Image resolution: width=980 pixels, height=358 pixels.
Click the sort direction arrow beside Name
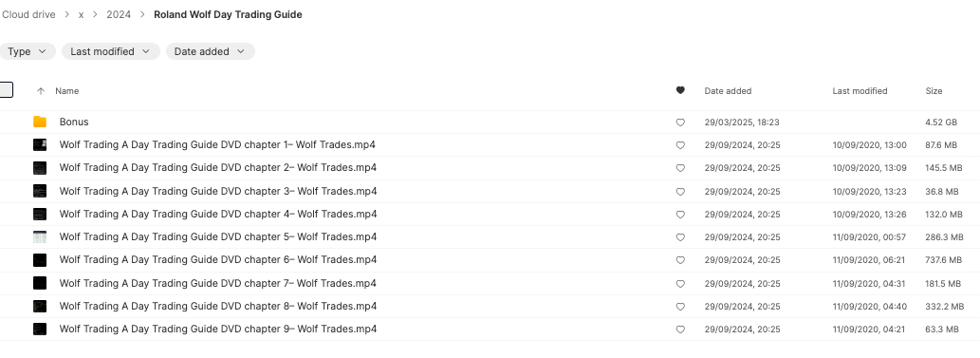[x=41, y=91]
